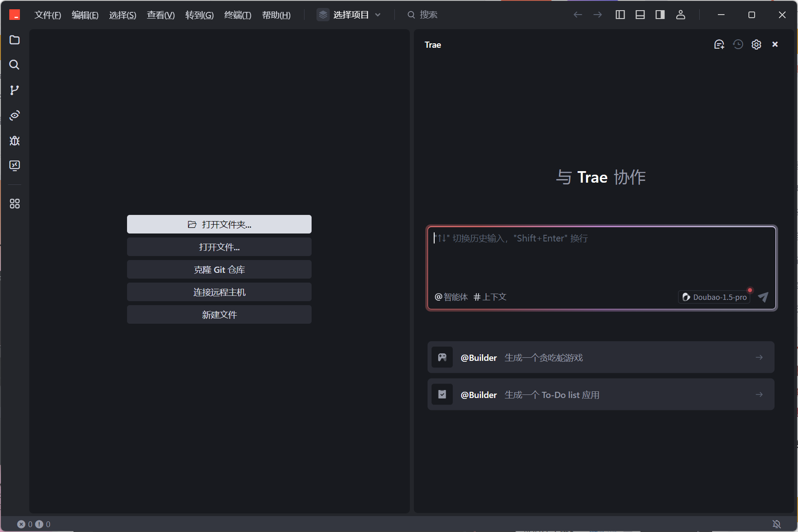Click the gamepad icon on snake game suggestion
This screenshot has width=798, height=532.
coord(442,357)
